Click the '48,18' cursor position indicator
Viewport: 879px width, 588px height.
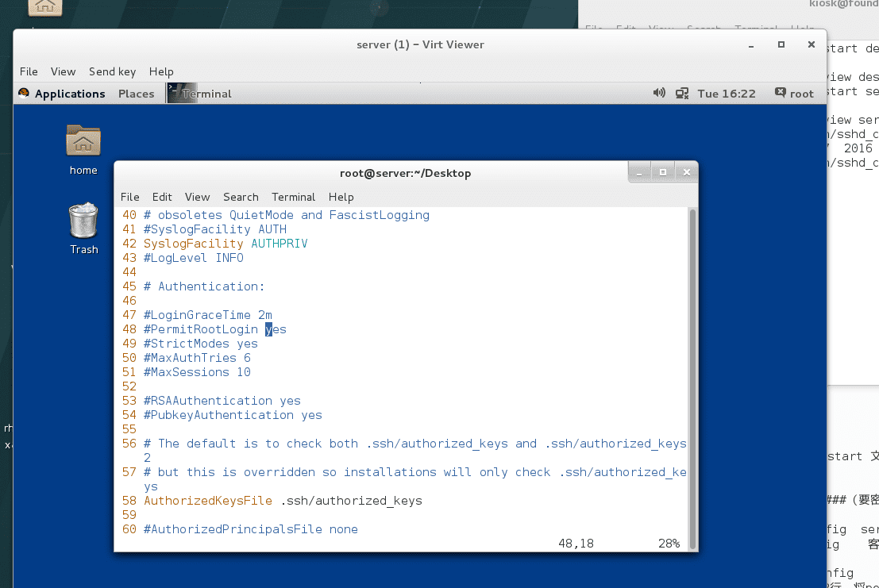(x=576, y=544)
